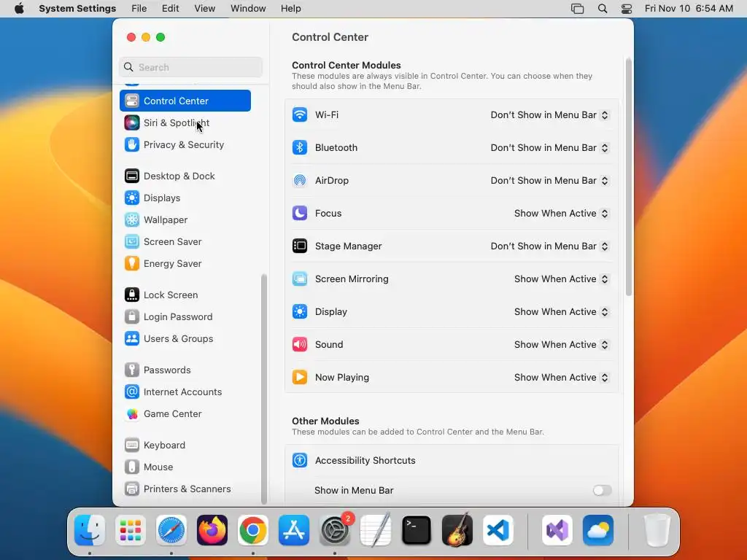Screen dimensions: 747x560
Task: Open Stage Manager menu bar dropdown
Action: (x=549, y=246)
